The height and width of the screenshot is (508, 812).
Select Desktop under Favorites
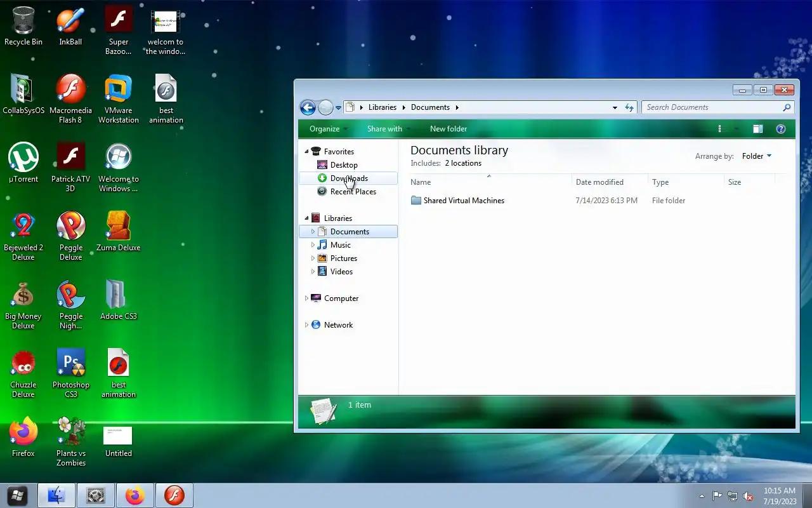[344, 165]
